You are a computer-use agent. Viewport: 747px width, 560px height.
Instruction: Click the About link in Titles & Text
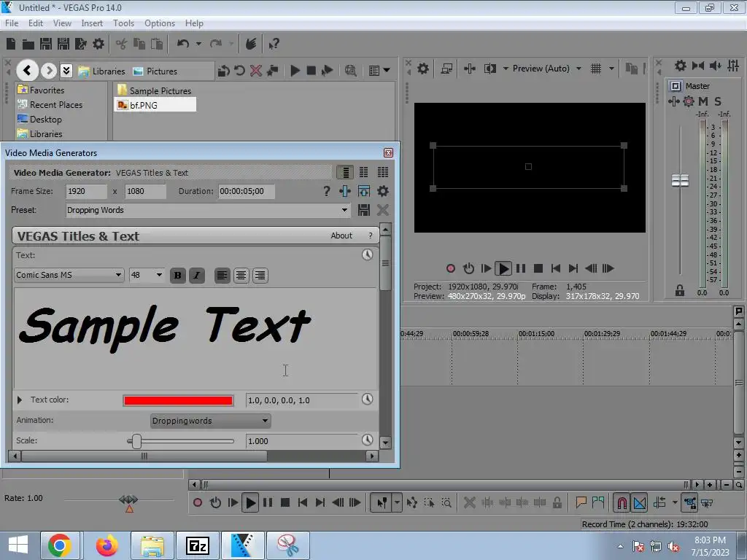click(341, 236)
